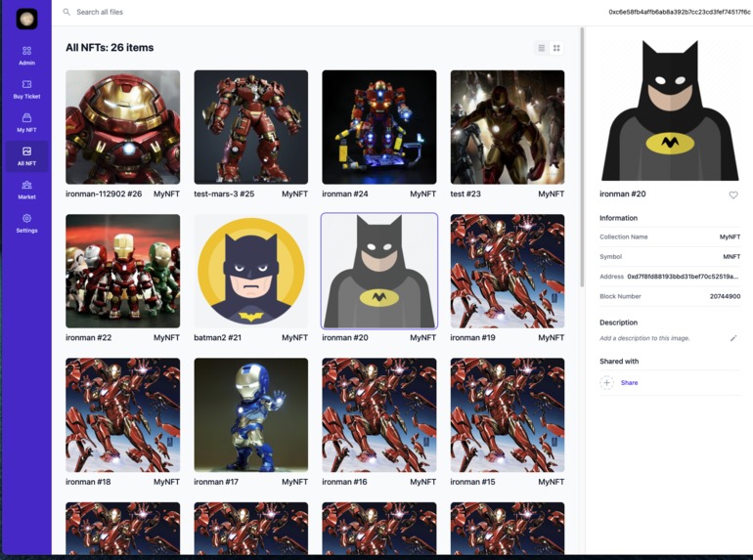Click the gallery vertical scrollbar

point(582,157)
